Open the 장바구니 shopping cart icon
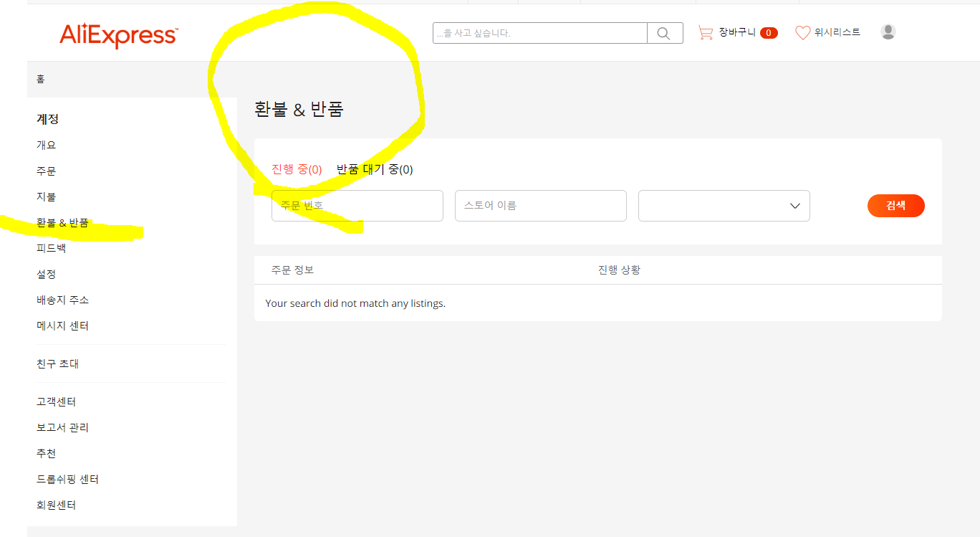980x537 pixels. 706,32
